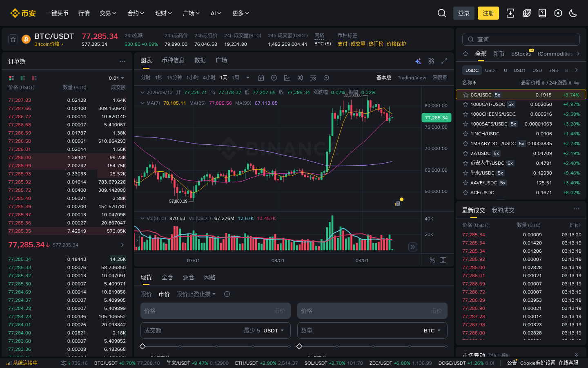Viewport: 588px width, 368px height.
Task: Open the 交易 dropdown menu
Action: [108, 13]
